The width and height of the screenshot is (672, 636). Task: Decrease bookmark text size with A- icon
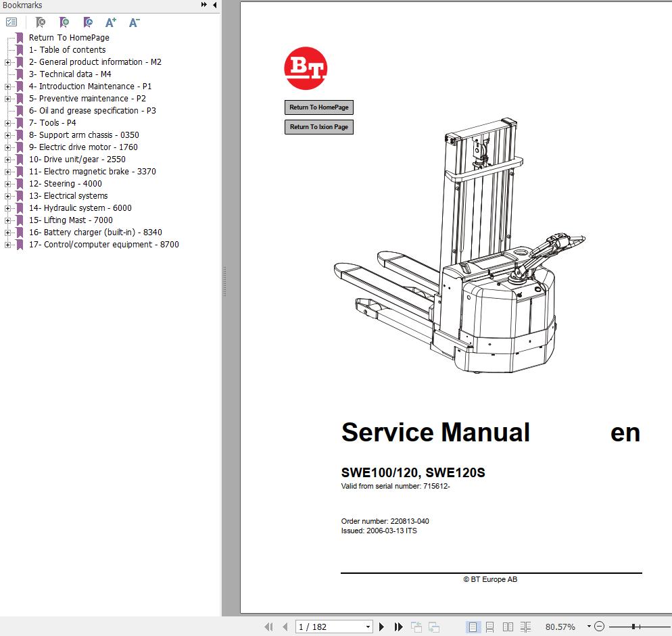(x=134, y=22)
